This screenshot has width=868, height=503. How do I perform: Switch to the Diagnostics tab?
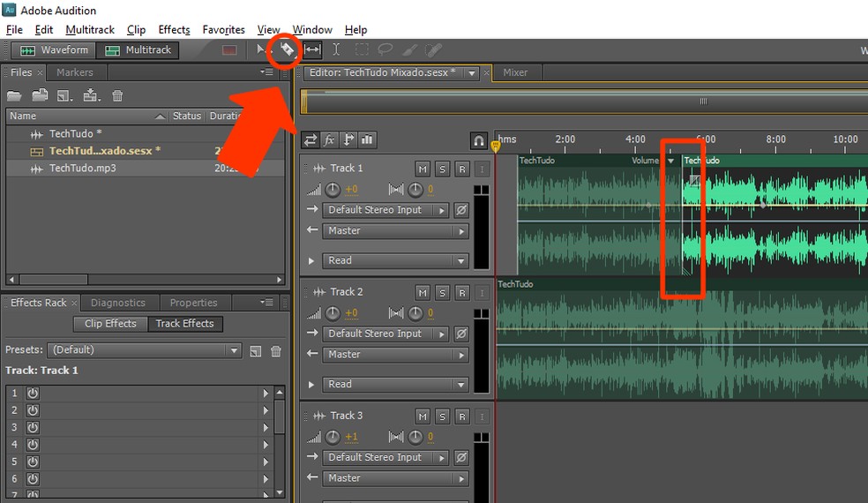click(118, 303)
